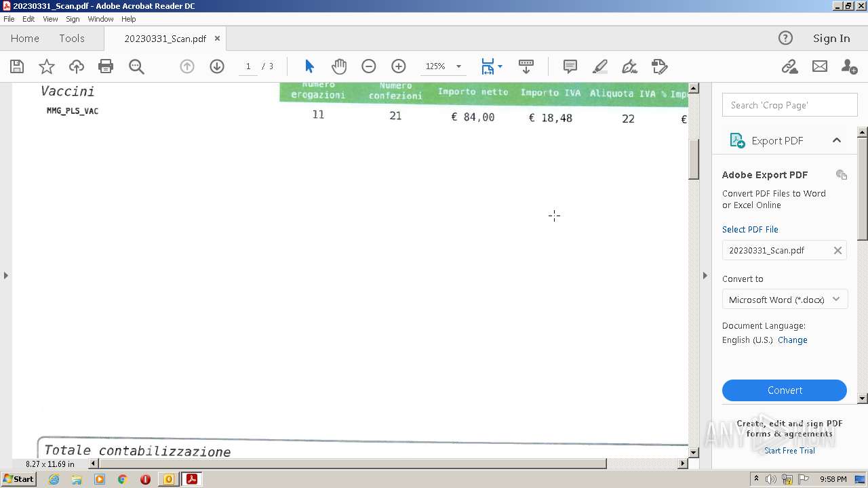Open File Explorer from taskbar
868x488 pixels.
(x=77, y=479)
